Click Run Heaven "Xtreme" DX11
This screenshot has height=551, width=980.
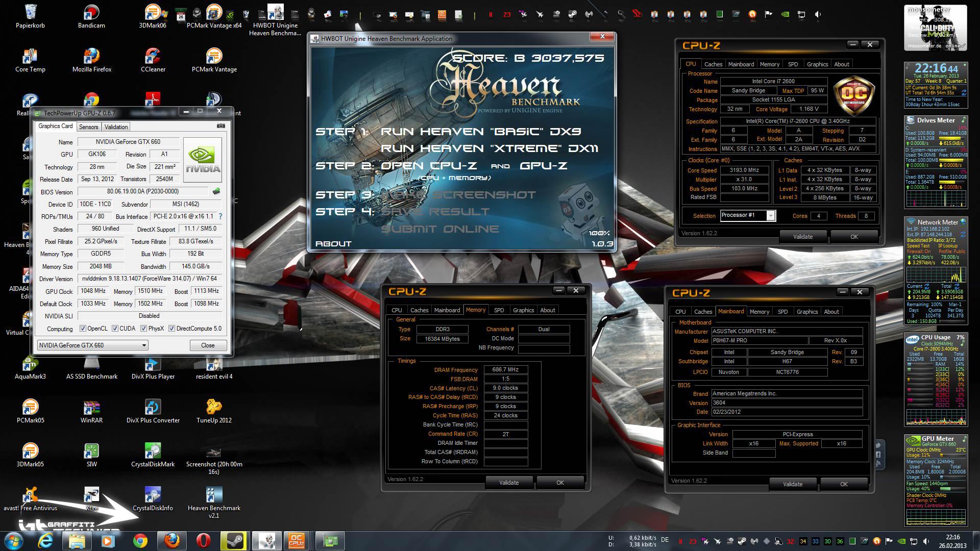[x=489, y=148]
